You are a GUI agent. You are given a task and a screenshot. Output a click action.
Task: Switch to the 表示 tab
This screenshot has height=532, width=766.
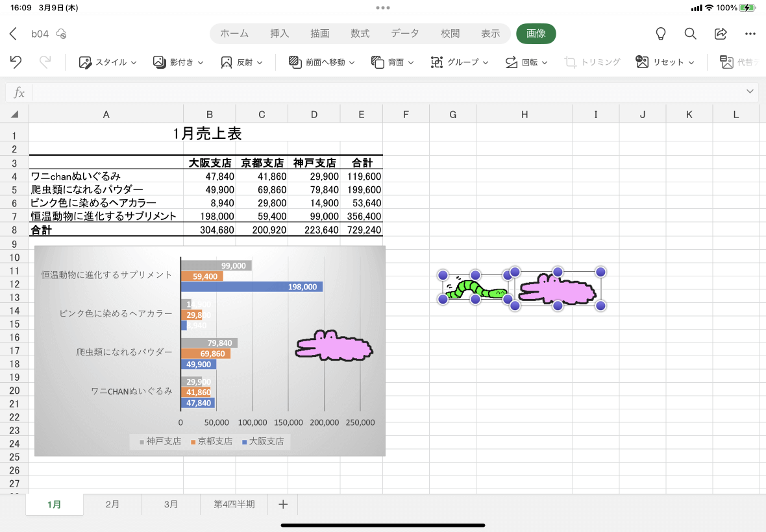click(491, 34)
